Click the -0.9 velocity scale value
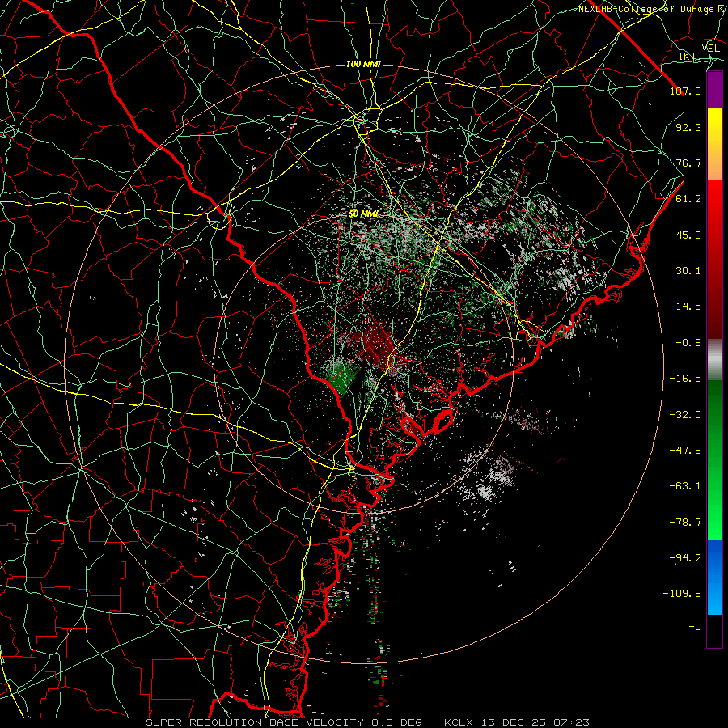Screen dimensions: 728x728 point(688,343)
